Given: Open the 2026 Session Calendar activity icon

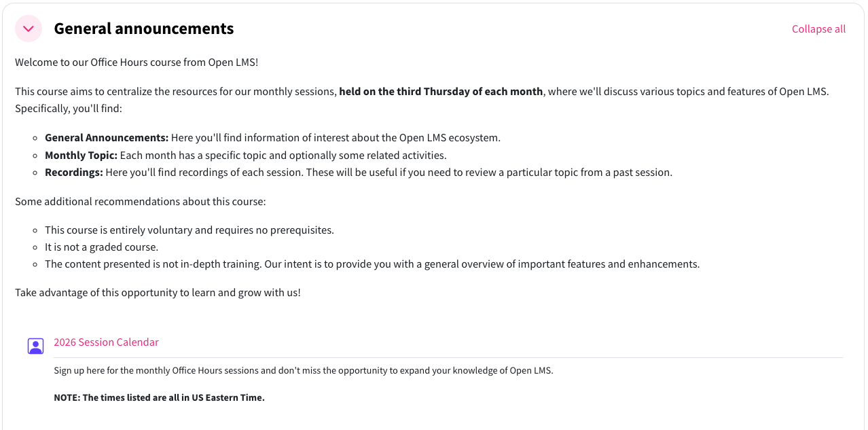Looking at the screenshot, I should [x=36, y=346].
